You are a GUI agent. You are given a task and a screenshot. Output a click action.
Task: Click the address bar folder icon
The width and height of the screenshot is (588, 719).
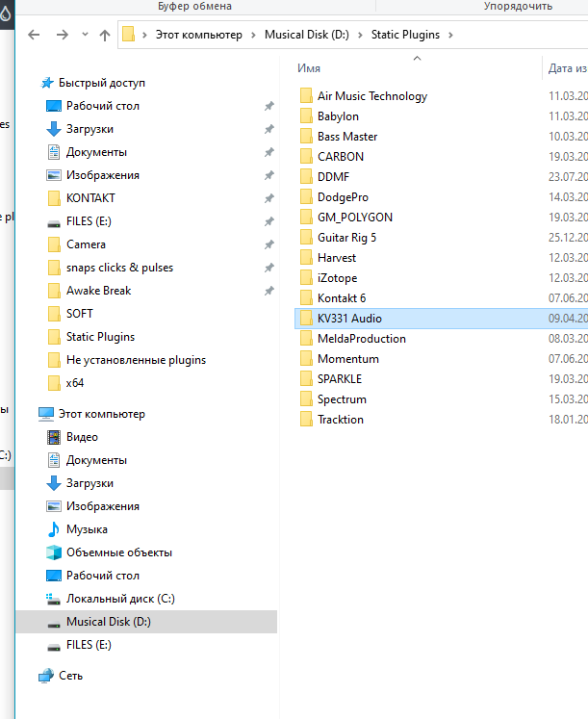[x=129, y=35]
